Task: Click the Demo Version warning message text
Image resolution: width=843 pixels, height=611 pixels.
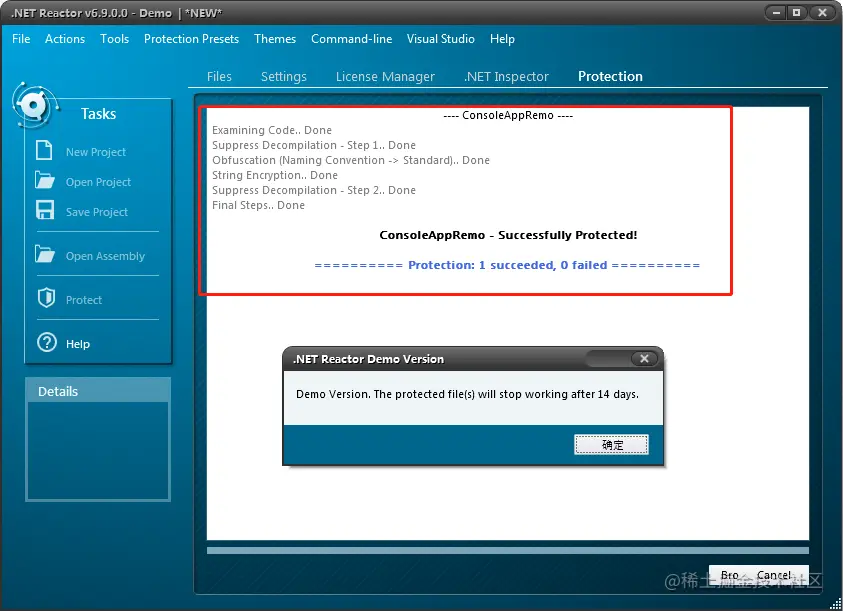Action: [467, 394]
